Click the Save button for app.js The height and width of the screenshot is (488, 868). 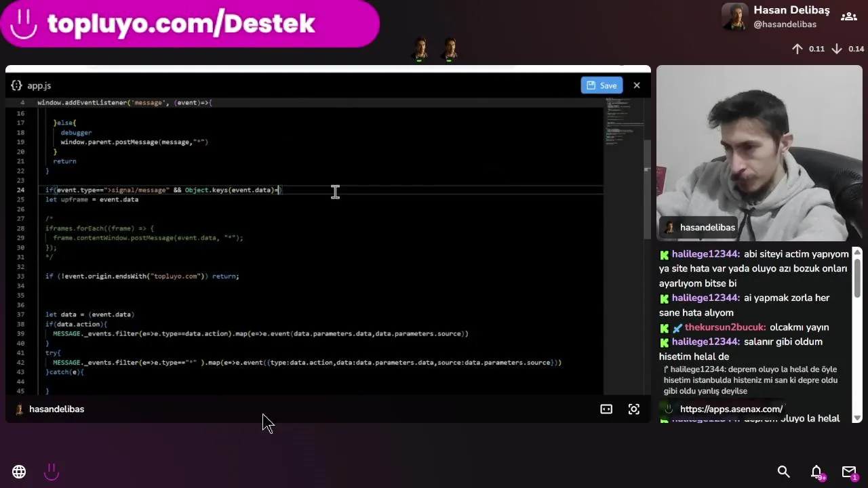601,85
